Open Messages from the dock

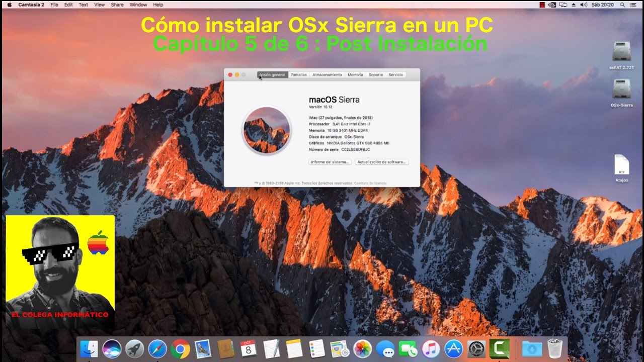coord(385,349)
